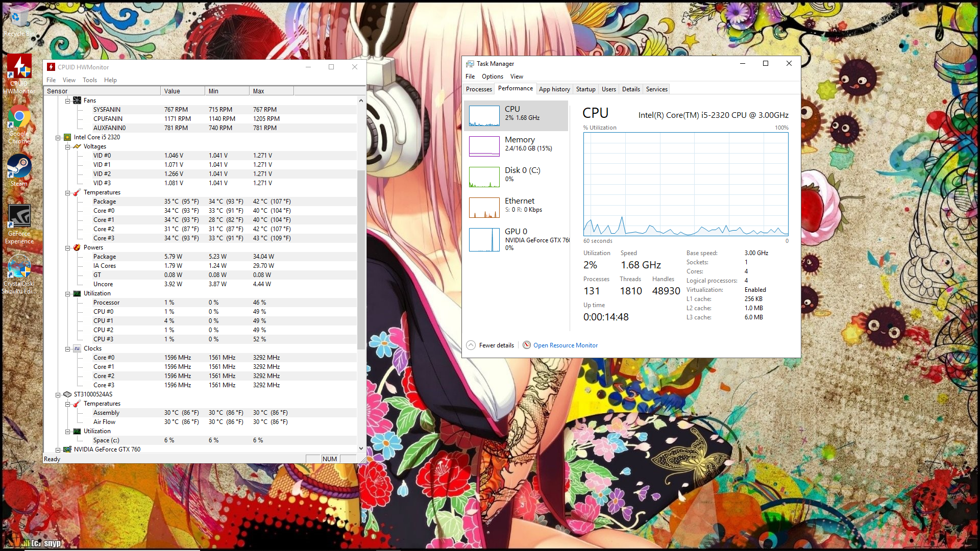Click the Min column header

click(x=227, y=91)
